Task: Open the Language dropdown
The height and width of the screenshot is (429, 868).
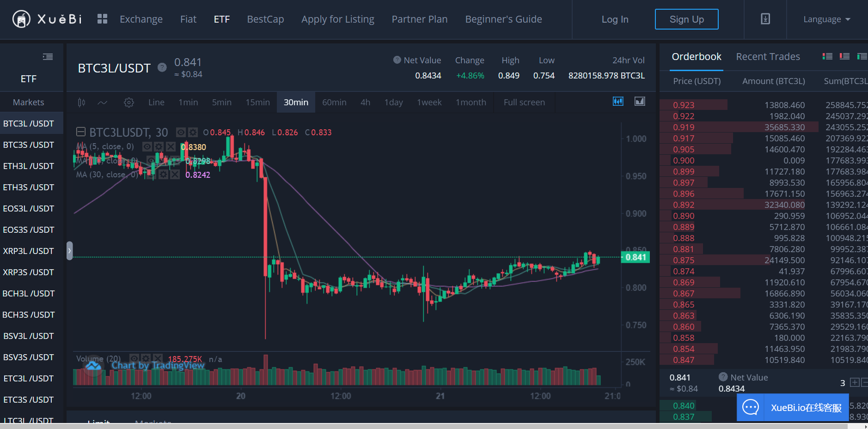Action: click(x=826, y=19)
